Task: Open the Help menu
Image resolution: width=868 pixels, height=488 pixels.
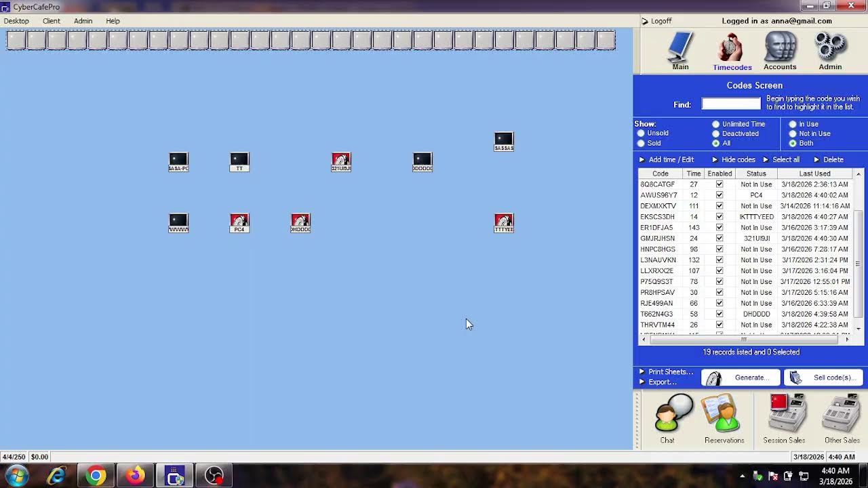Action: tap(113, 21)
